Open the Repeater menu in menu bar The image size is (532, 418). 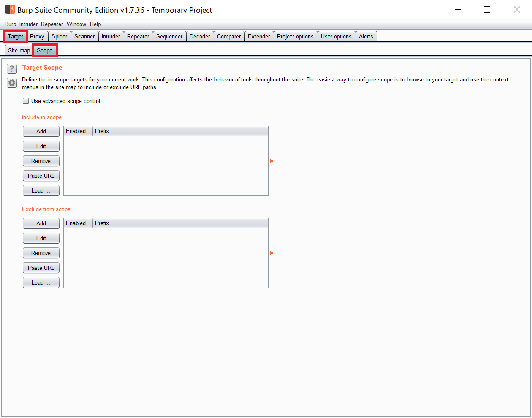52,24
